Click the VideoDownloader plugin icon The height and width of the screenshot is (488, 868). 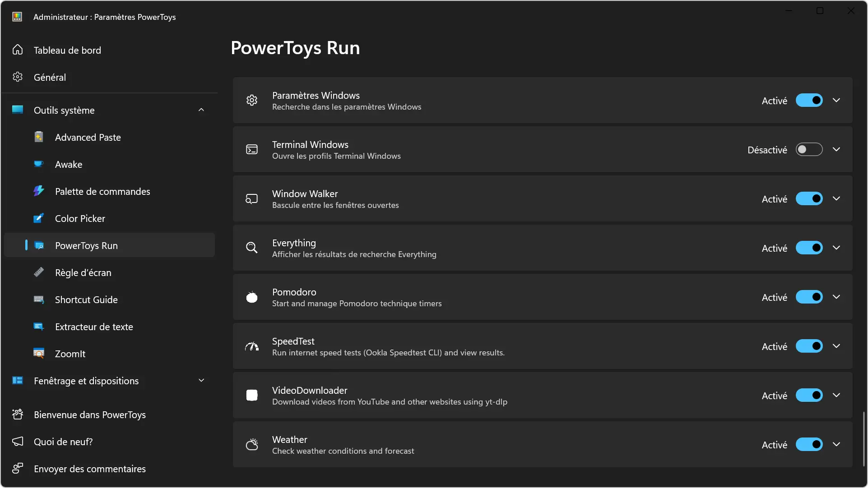[252, 395]
